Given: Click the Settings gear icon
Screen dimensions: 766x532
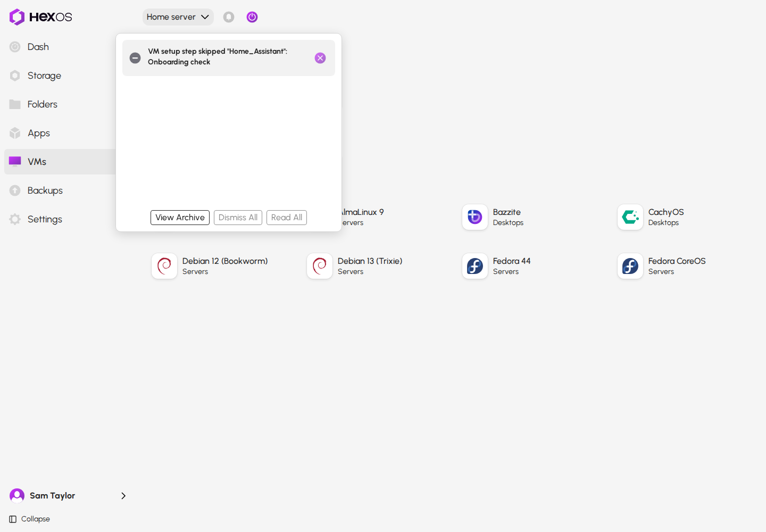Looking at the screenshot, I should coord(15,219).
